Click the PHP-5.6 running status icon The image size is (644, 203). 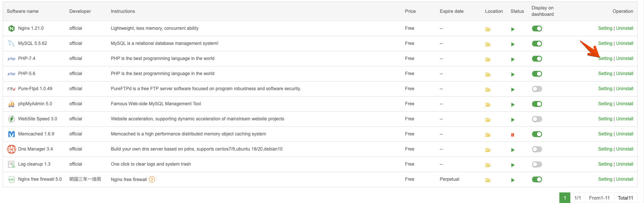[513, 74]
